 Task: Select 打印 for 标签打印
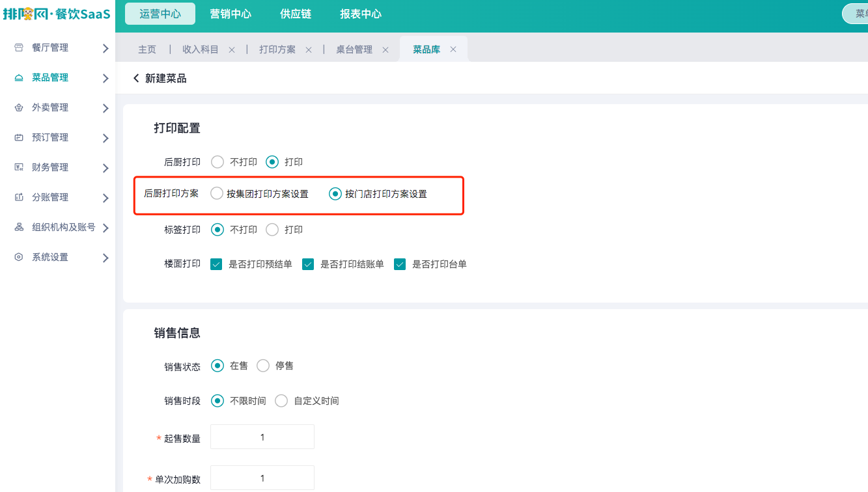tap(272, 230)
